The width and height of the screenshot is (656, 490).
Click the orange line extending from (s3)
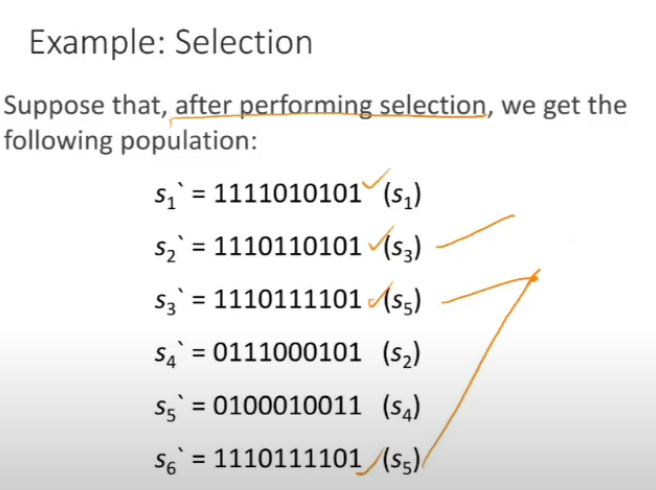476,231
